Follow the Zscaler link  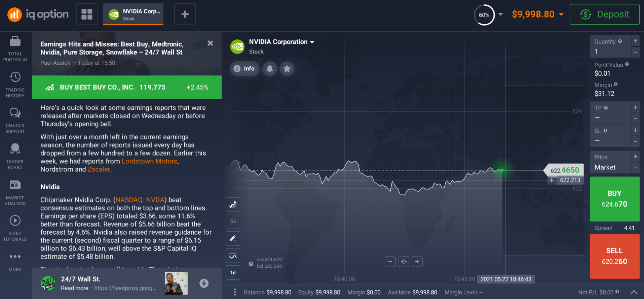[x=99, y=169]
